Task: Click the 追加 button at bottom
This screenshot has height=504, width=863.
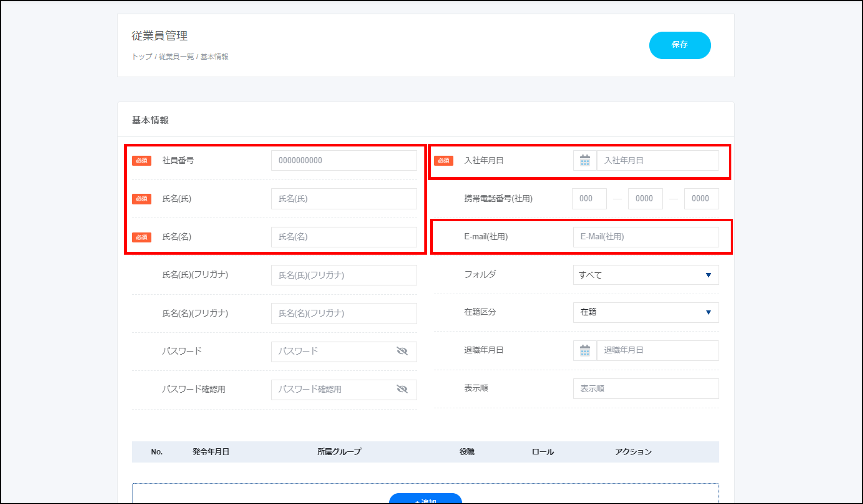Action: [x=425, y=499]
